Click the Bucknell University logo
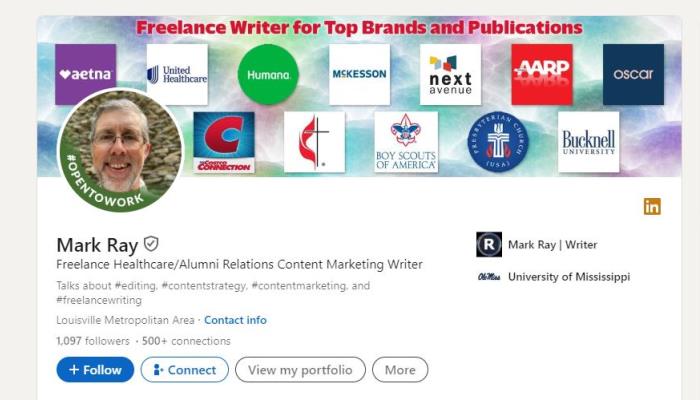700x400 pixels. 589,142
